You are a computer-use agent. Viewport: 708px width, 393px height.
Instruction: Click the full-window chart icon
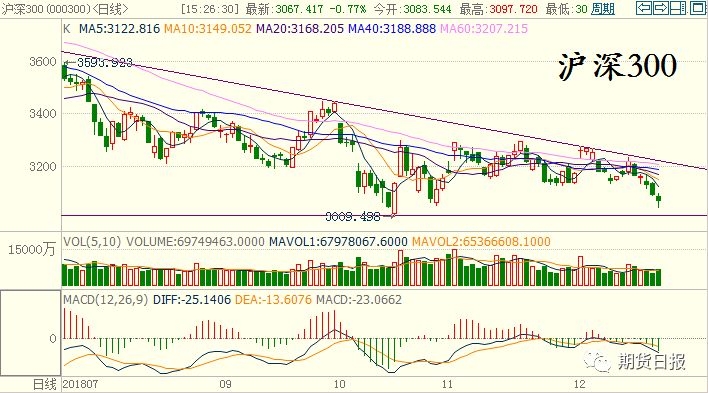[696, 8]
